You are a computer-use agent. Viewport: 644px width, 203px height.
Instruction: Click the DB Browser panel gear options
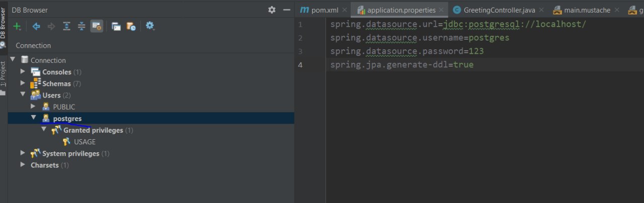coord(272,10)
